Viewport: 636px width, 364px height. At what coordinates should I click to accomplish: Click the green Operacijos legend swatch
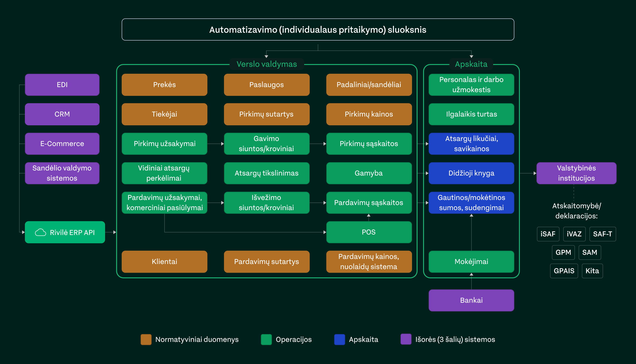[266, 339]
